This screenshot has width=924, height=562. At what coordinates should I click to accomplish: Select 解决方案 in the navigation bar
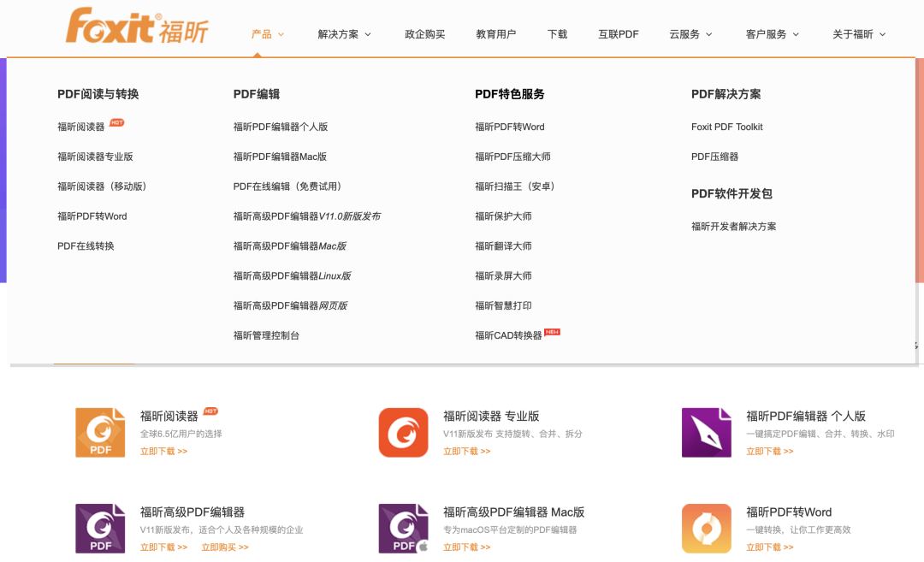coord(338,34)
